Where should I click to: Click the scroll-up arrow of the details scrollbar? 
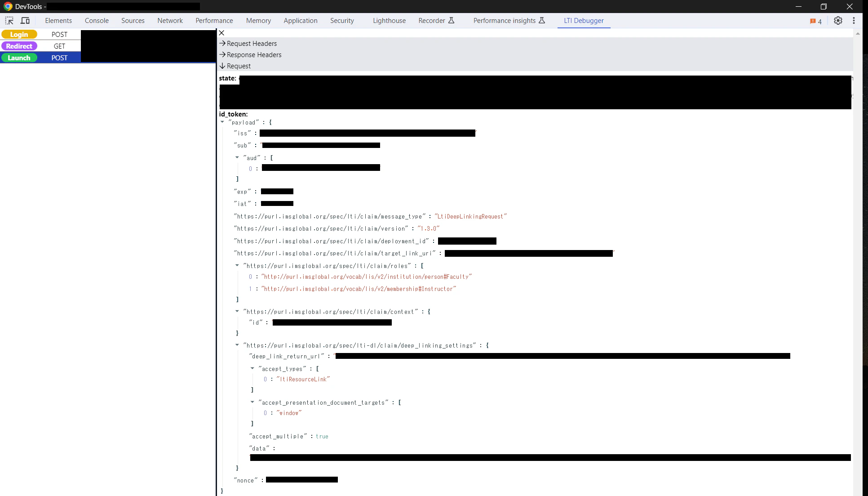[858, 33]
